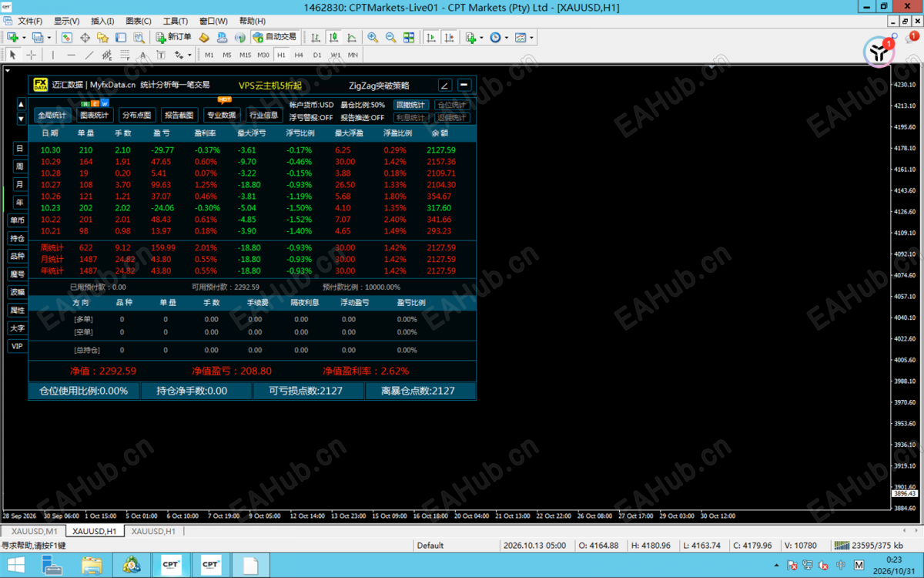Select the crosshair cursor tool
Viewport: 924px width, 578px height.
[31, 55]
